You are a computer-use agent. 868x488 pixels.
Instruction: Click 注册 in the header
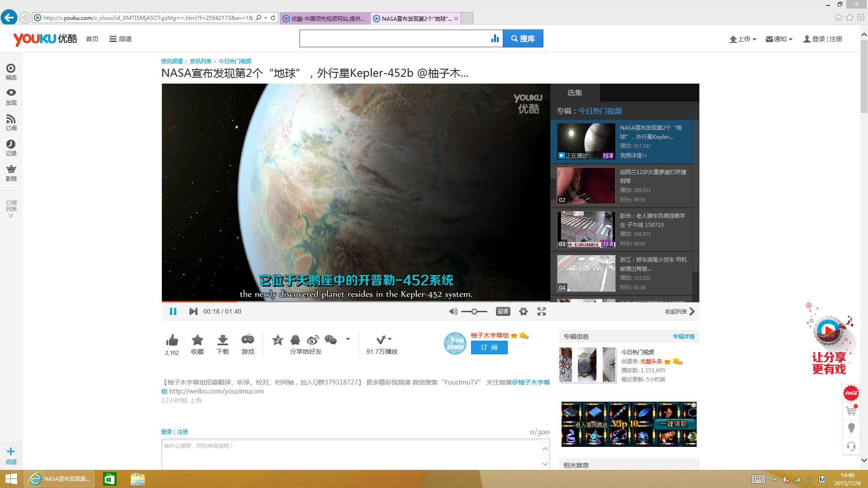tap(835, 39)
